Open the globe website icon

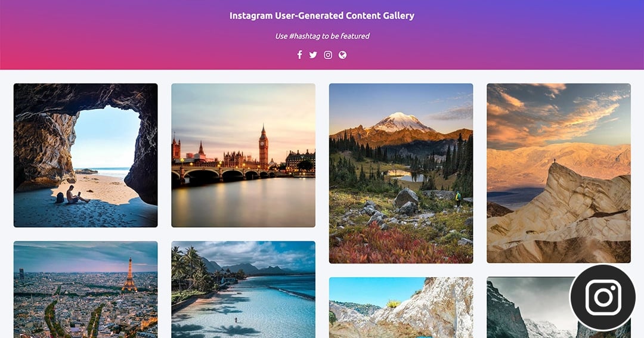342,55
